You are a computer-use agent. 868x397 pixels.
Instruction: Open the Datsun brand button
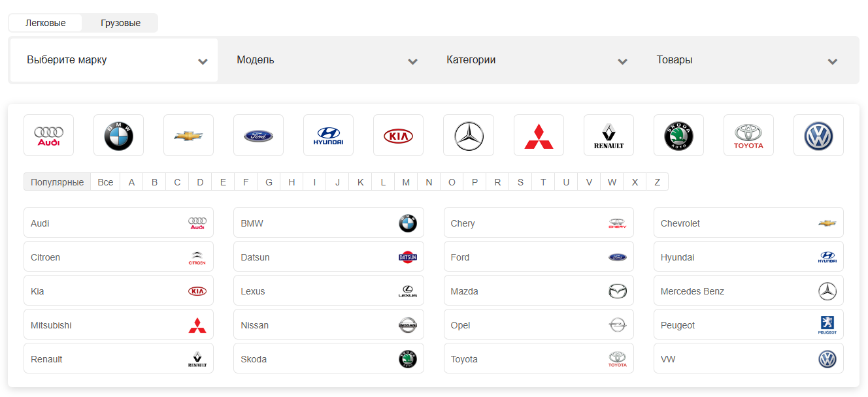[x=329, y=257]
